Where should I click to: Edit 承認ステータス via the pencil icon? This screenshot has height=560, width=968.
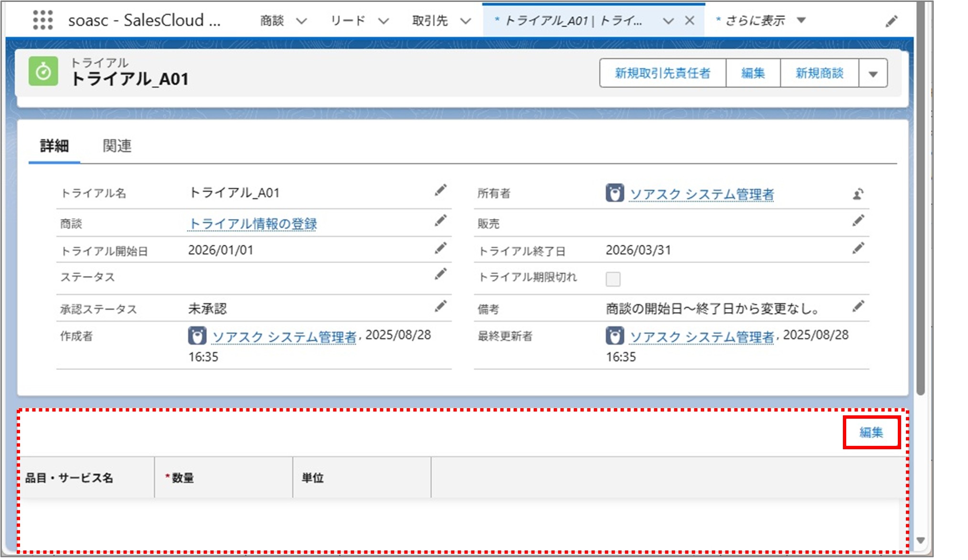click(440, 307)
